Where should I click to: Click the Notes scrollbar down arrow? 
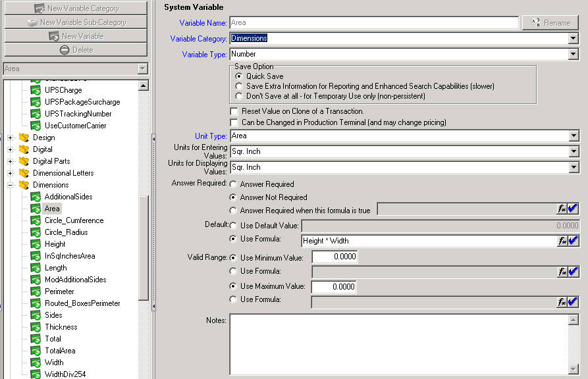pyautogui.click(x=573, y=369)
